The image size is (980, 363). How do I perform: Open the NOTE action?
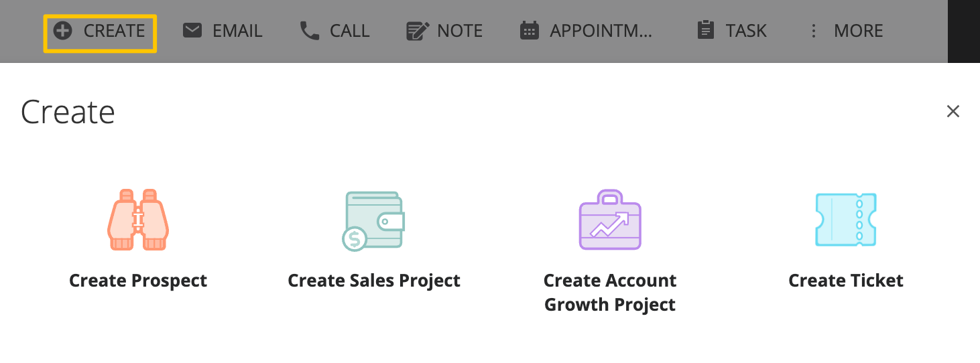(x=460, y=31)
